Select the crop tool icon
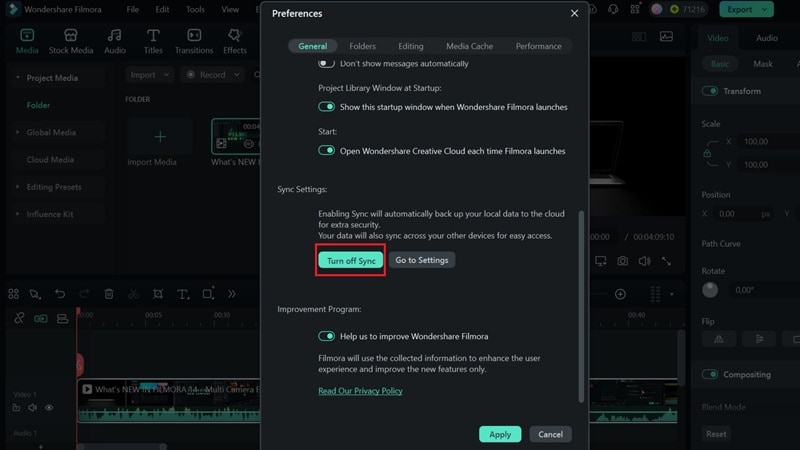Viewport: 800px width, 450px height. pos(158,294)
